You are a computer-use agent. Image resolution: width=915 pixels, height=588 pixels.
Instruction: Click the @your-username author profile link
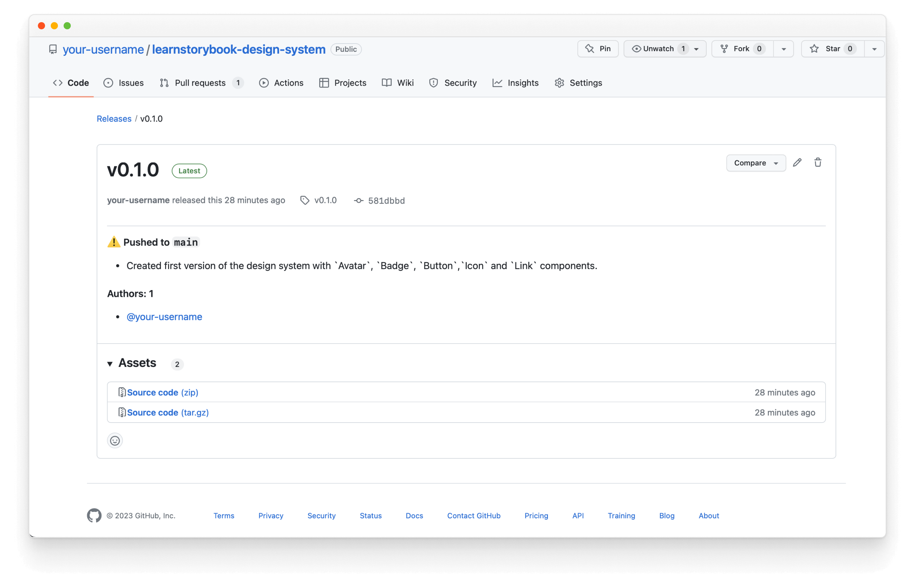pos(164,317)
